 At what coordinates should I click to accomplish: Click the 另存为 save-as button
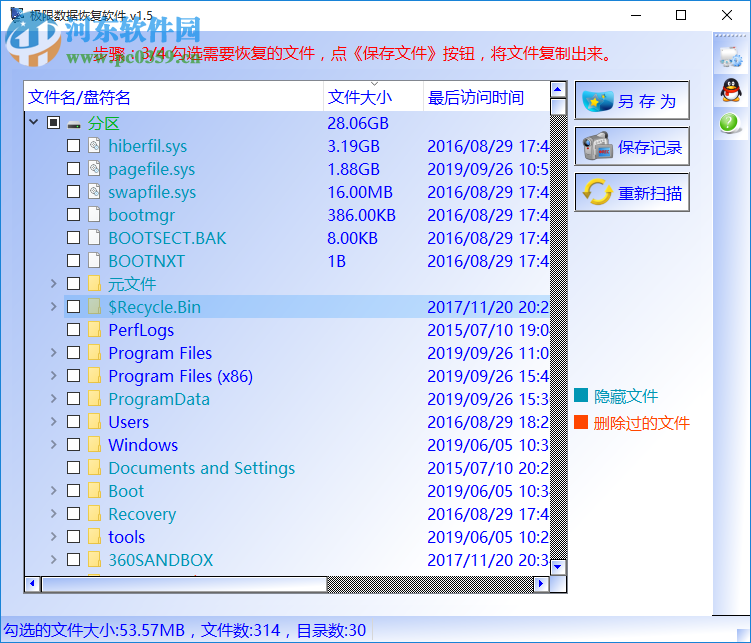632,100
